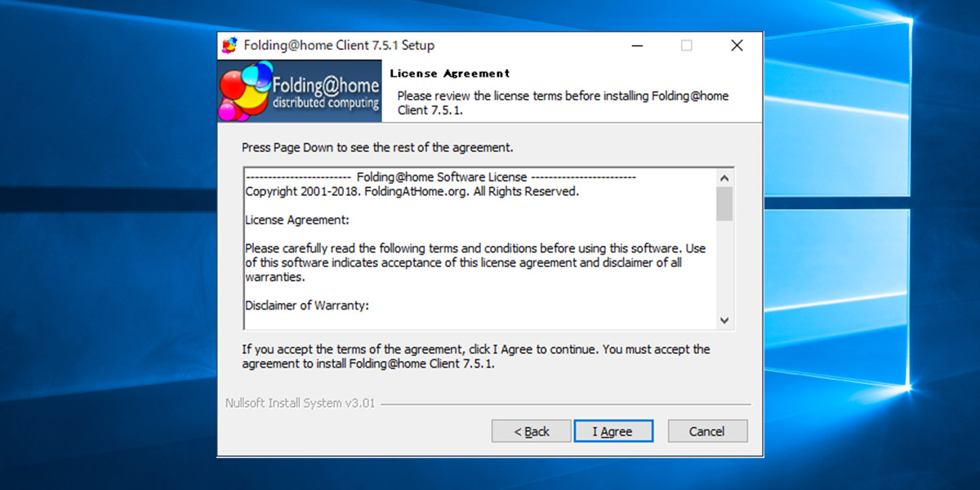Click the 'License Agreement' header title

(450, 73)
